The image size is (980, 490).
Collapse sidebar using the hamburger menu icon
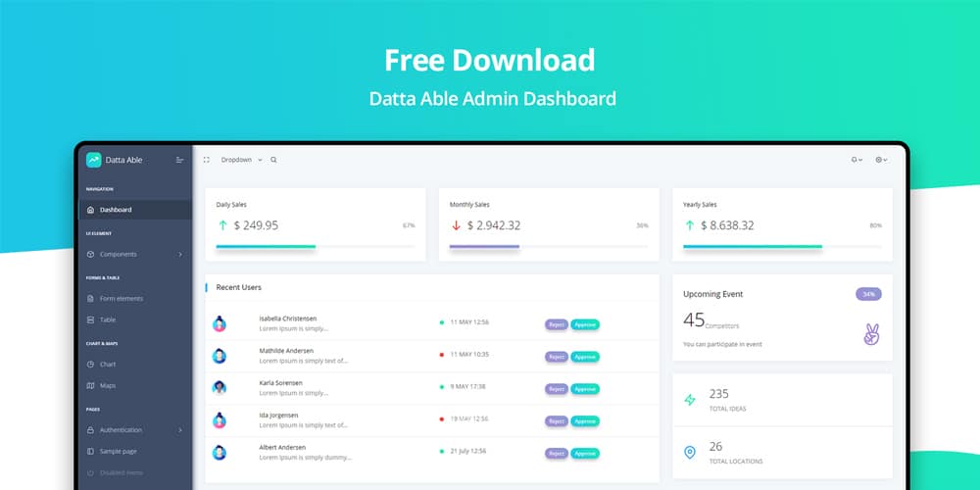pos(180,160)
